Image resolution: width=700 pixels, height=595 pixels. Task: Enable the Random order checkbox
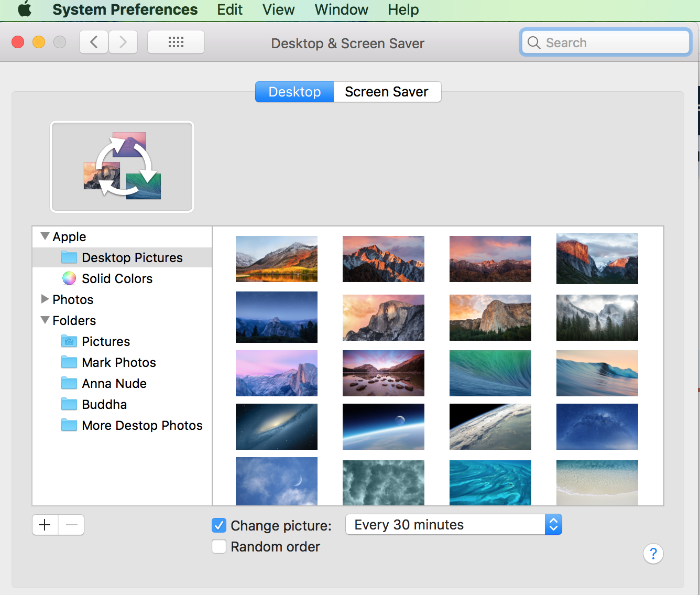pos(219,546)
